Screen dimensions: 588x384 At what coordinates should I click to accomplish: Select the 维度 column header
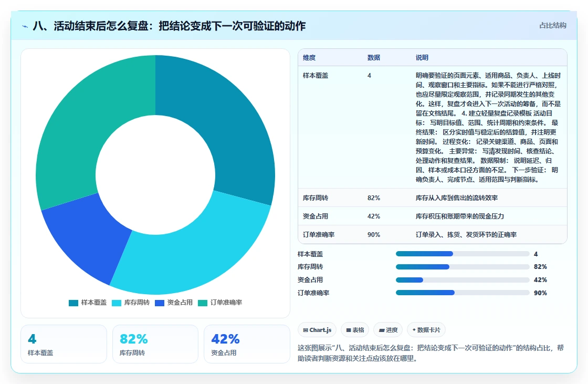coord(309,57)
